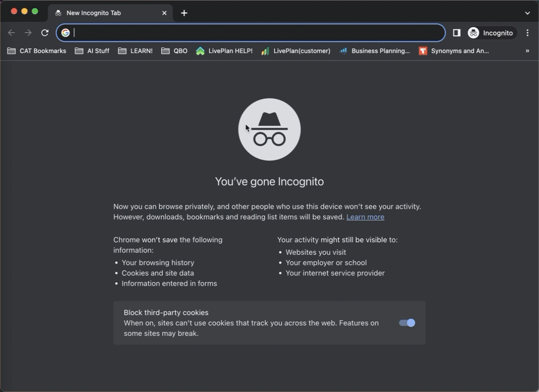Viewport: 539px width, 392px height.
Task: Click the back navigation arrow
Action: pos(11,33)
